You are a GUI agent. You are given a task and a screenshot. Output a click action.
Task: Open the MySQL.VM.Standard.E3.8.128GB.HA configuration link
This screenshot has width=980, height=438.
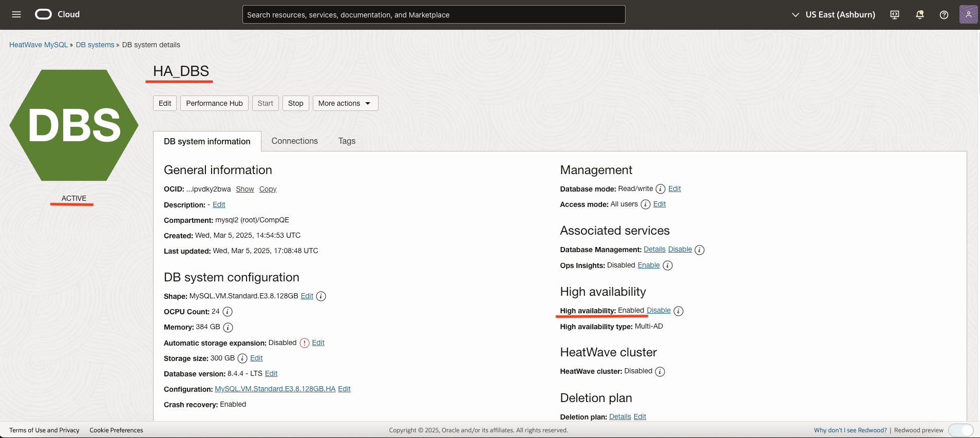[x=275, y=389]
